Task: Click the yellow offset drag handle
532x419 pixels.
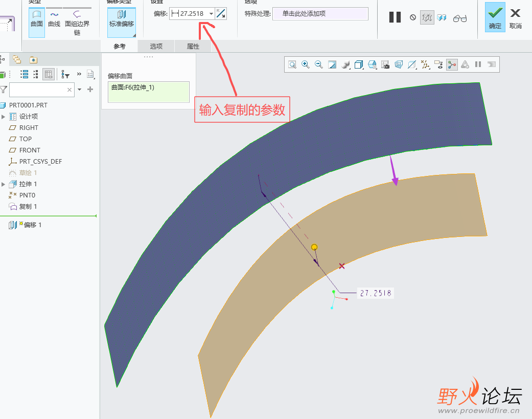Action: (x=314, y=247)
